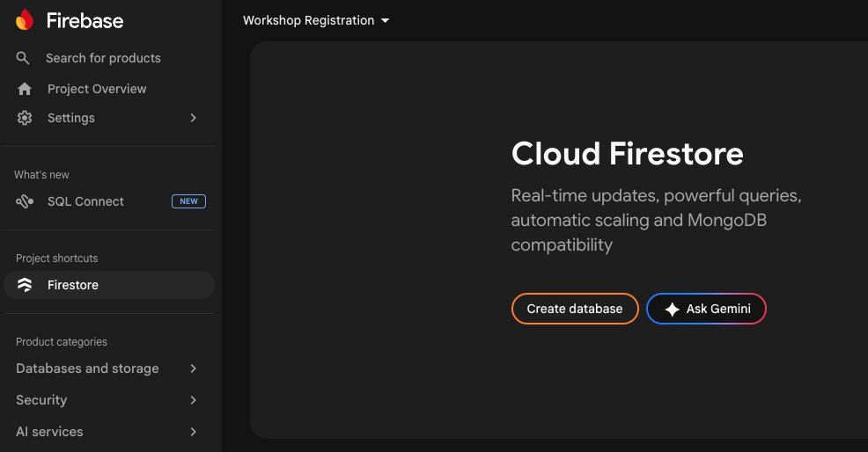Click the Firestore layered waves icon
The width and height of the screenshot is (868, 452).
coord(25,285)
